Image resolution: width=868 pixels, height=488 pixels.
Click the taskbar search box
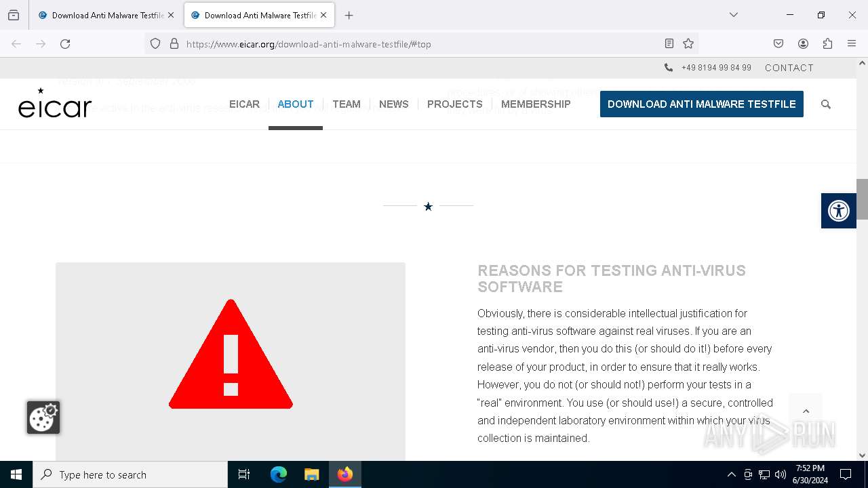130,474
